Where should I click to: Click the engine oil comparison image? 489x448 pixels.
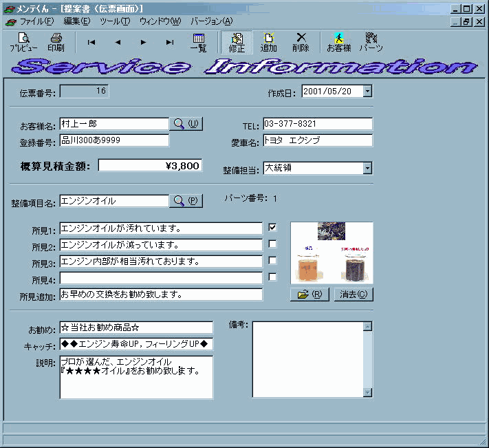tap(332, 253)
